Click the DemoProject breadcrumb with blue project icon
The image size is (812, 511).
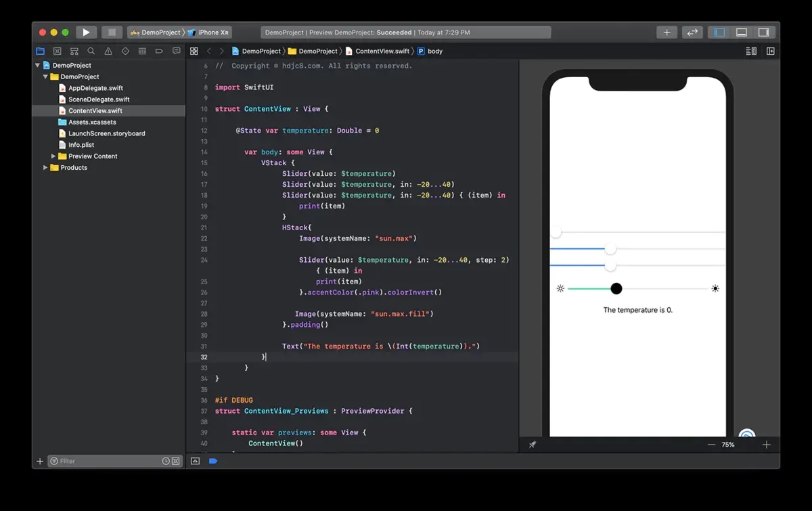(x=256, y=51)
